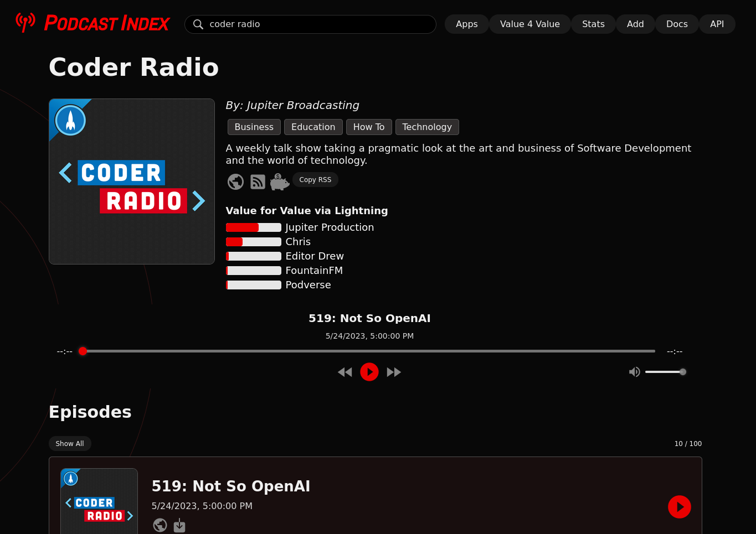
Task: Open the Apps page
Action: [x=466, y=24]
